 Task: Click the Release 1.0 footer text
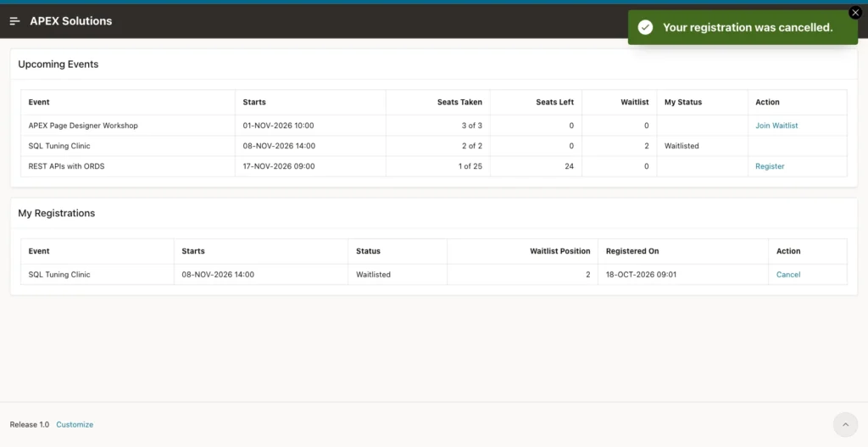coord(30,425)
